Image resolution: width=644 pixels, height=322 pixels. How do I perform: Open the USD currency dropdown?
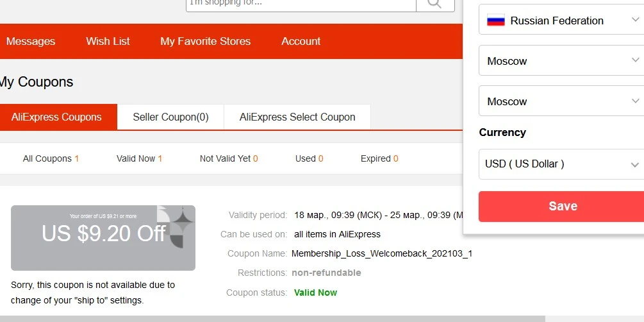tap(561, 164)
